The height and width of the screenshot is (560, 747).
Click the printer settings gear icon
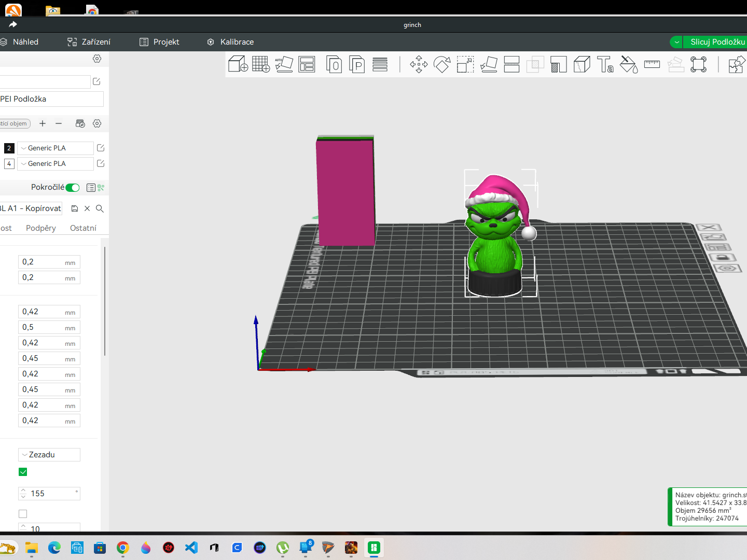point(97,59)
